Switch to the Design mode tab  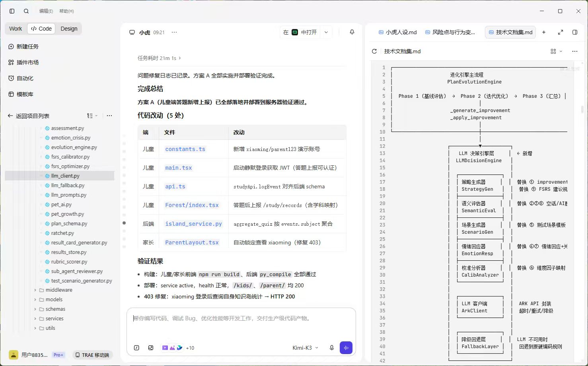69,29
